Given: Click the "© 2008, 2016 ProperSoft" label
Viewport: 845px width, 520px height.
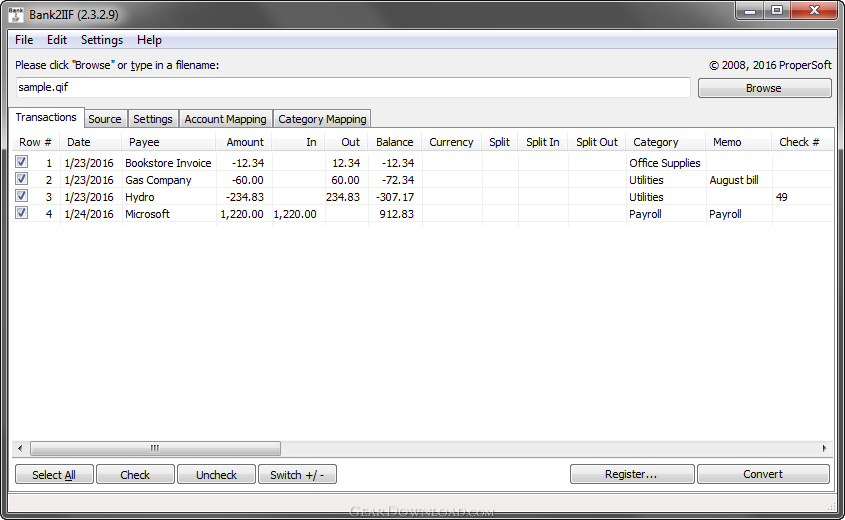Looking at the screenshot, I should click(770, 65).
